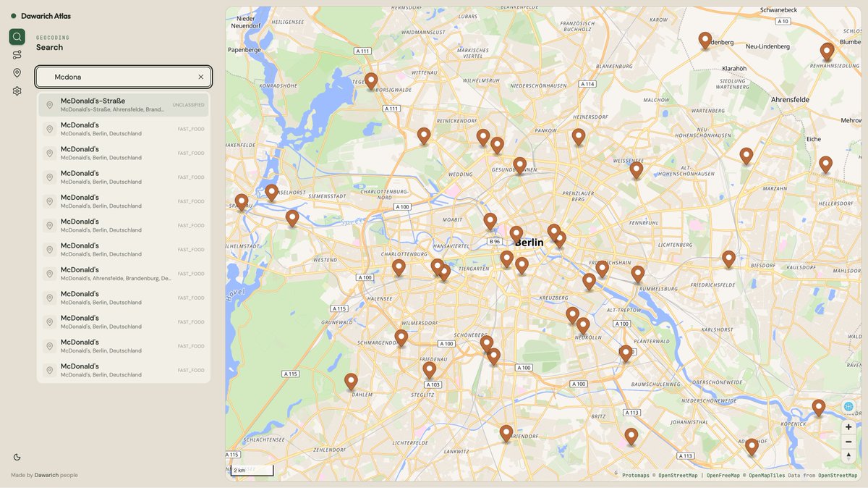Click the map marker at Haselhorst
The image size is (868, 488).
point(272,192)
